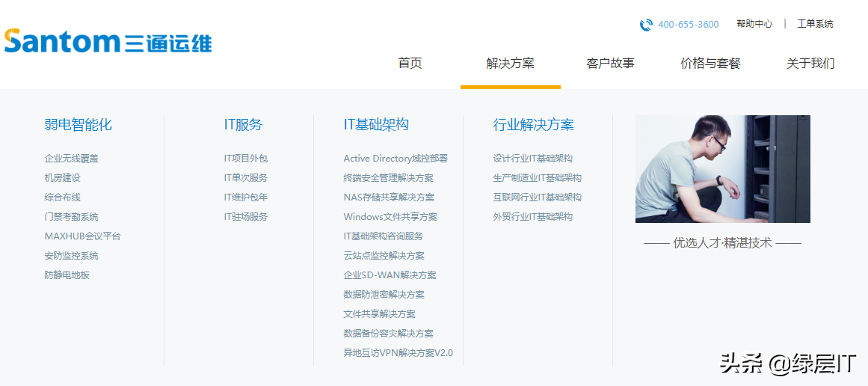Open the 客户故事 menu item
This screenshot has width=868, height=386.
pos(610,64)
